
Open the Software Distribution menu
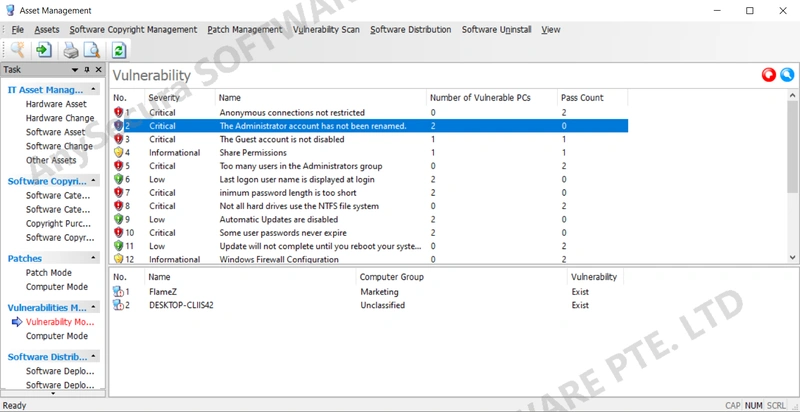click(411, 30)
